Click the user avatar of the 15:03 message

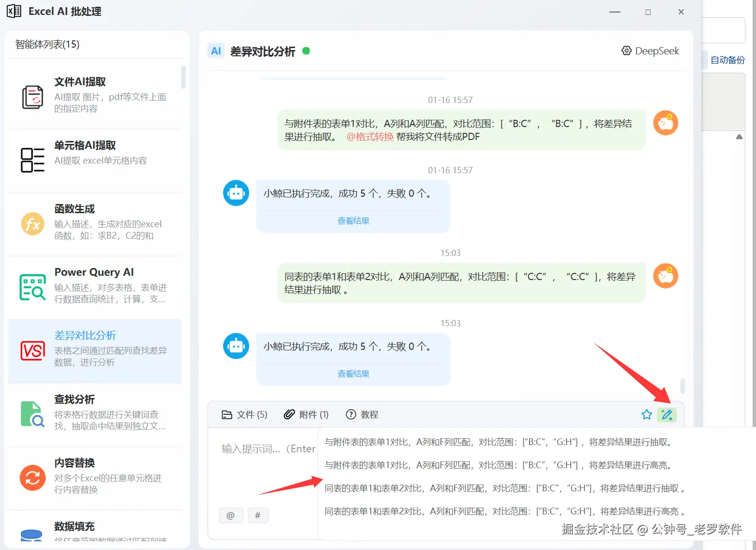click(x=666, y=276)
